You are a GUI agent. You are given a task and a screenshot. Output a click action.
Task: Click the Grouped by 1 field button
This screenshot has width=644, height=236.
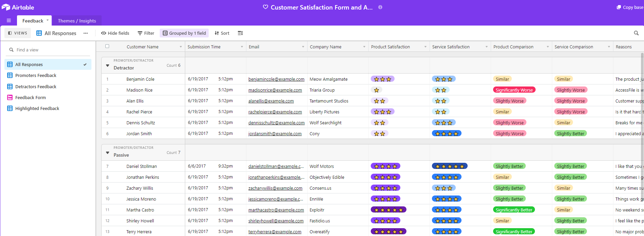pyautogui.click(x=184, y=33)
